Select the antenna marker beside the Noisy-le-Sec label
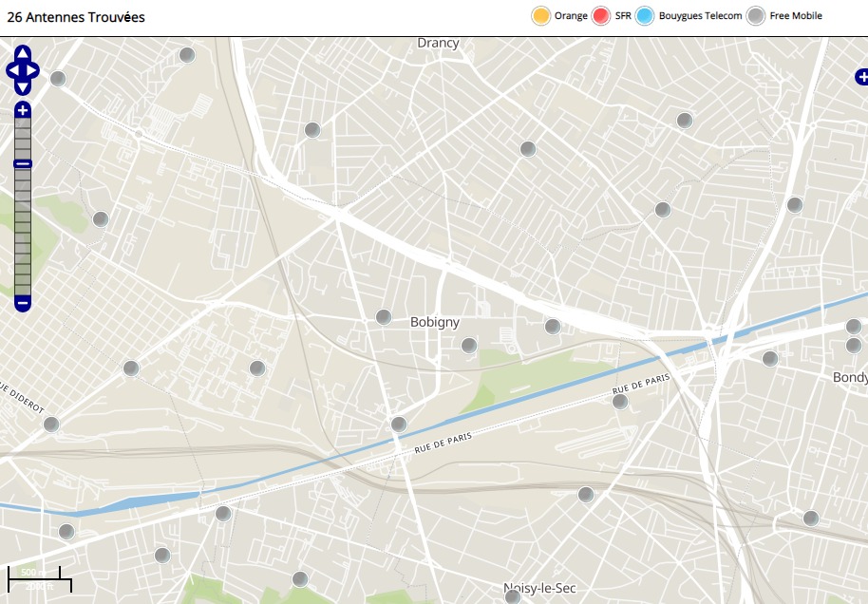The width and height of the screenshot is (868, 604). tap(513, 597)
